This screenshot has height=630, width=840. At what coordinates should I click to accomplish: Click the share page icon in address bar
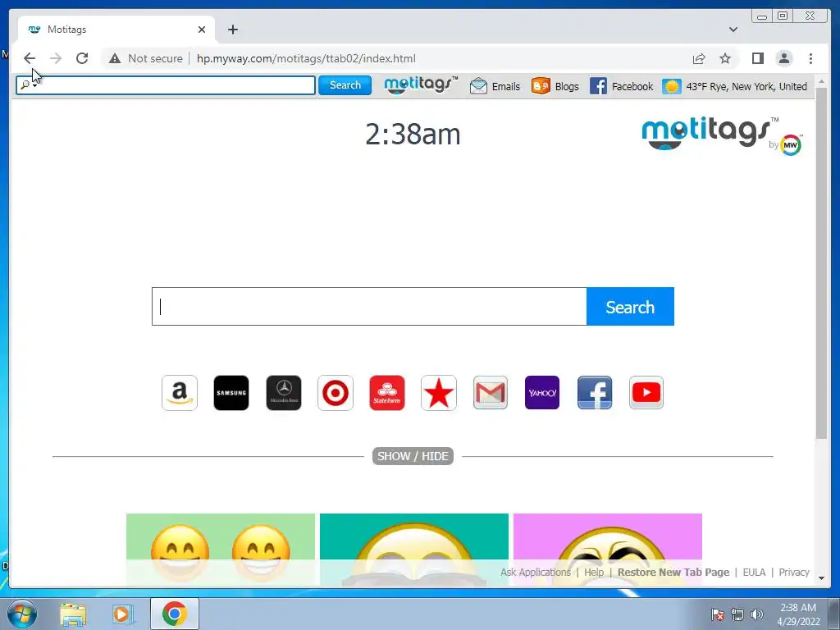[x=699, y=58]
